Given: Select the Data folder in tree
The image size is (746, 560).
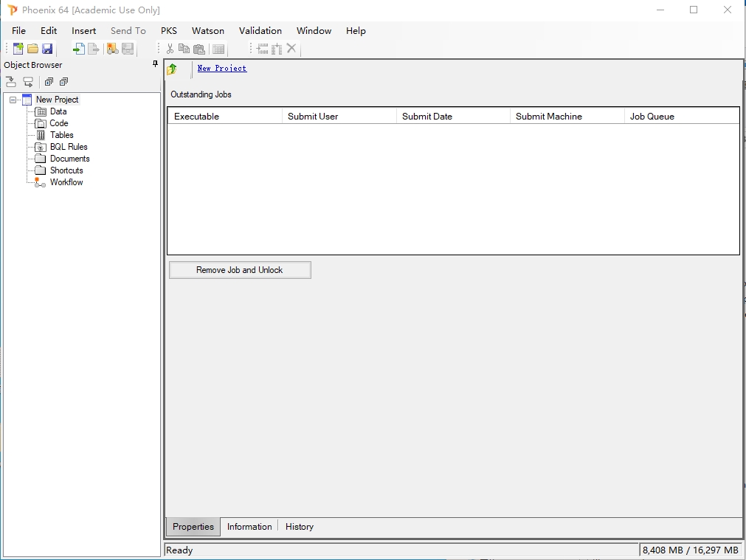Looking at the screenshot, I should 58,111.
